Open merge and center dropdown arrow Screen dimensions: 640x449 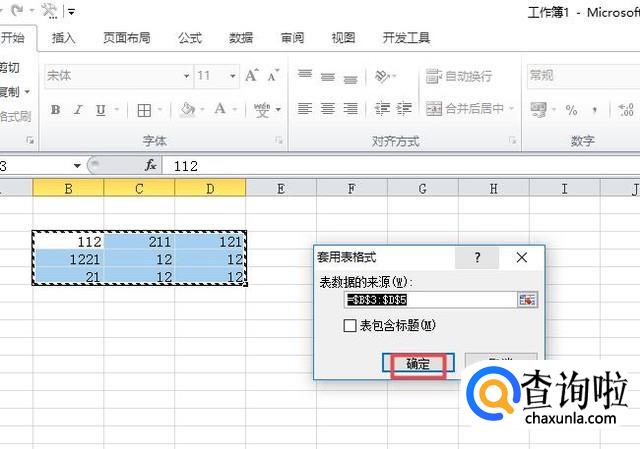[x=511, y=109]
